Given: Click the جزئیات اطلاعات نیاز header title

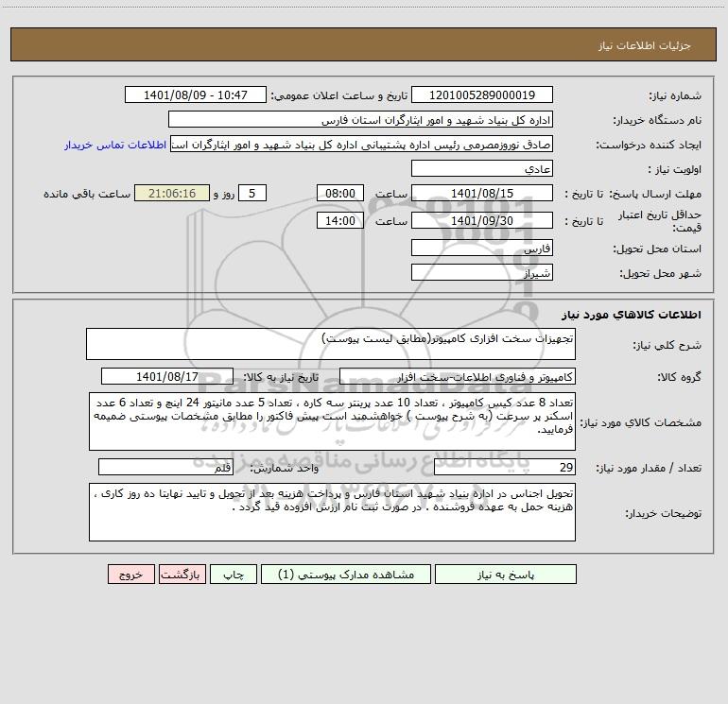Looking at the screenshot, I should click(x=645, y=45).
